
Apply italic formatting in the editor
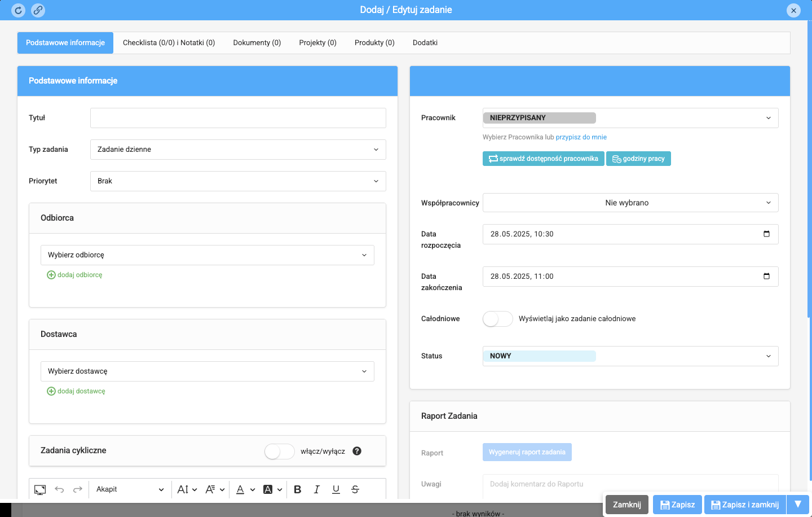[317, 489]
